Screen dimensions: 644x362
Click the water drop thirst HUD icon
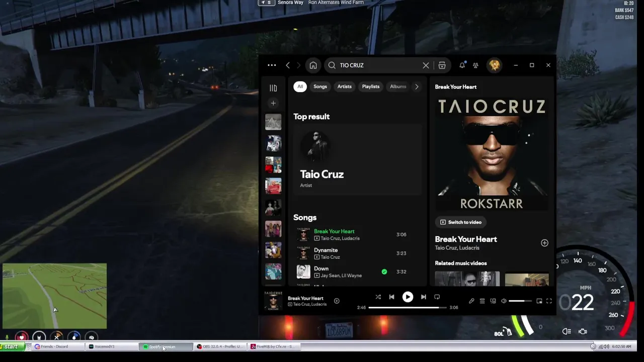74,337
